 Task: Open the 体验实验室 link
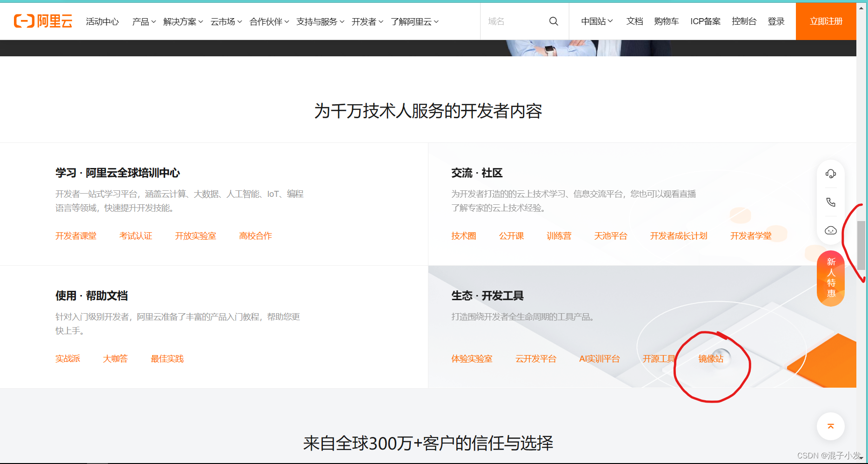click(x=472, y=359)
